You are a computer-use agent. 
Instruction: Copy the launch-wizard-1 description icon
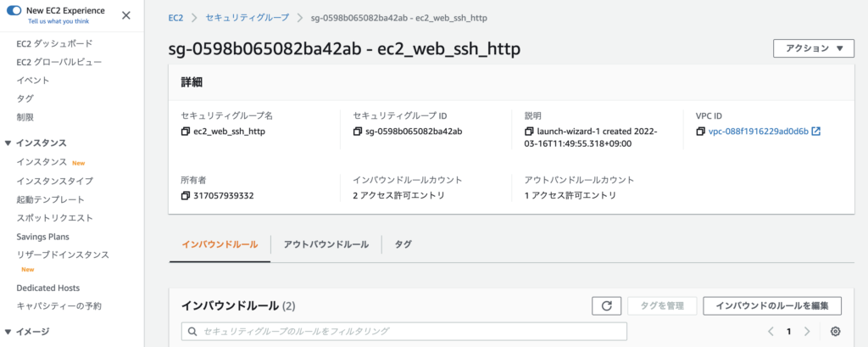pyautogui.click(x=529, y=132)
